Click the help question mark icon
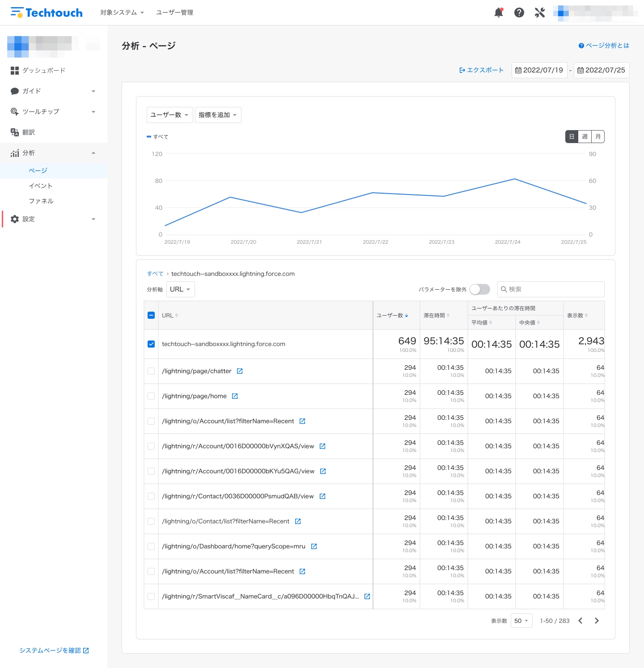 click(x=519, y=13)
